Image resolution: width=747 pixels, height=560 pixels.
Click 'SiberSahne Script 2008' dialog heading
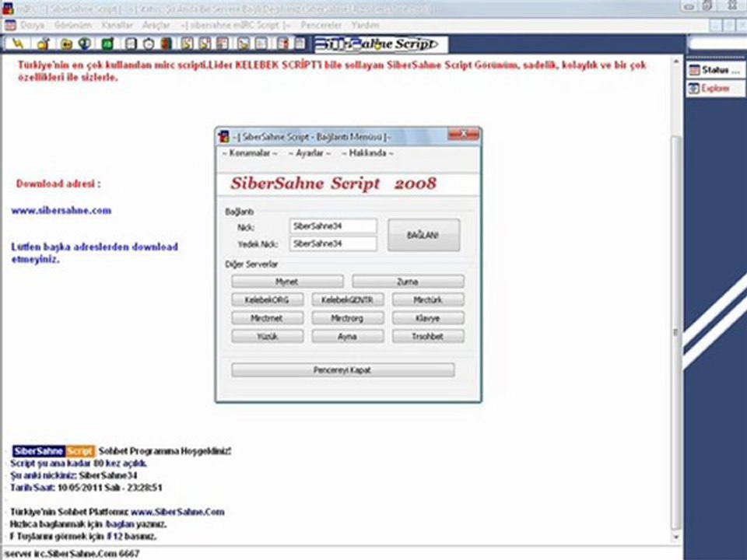(x=333, y=184)
